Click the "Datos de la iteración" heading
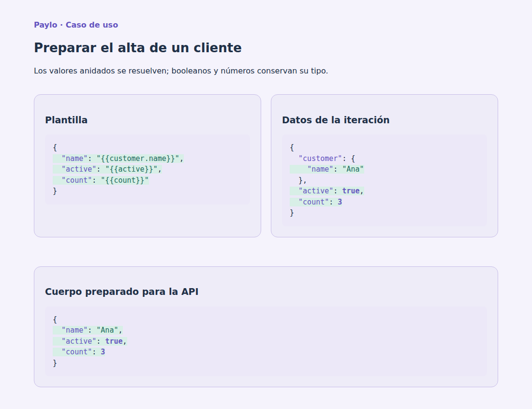This screenshot has height=409, width=532. coord(336,120)
